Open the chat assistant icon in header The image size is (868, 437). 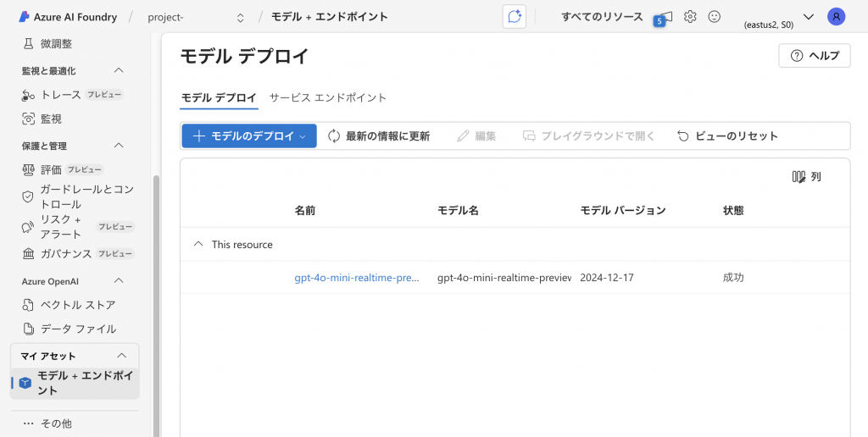(515, 17)
